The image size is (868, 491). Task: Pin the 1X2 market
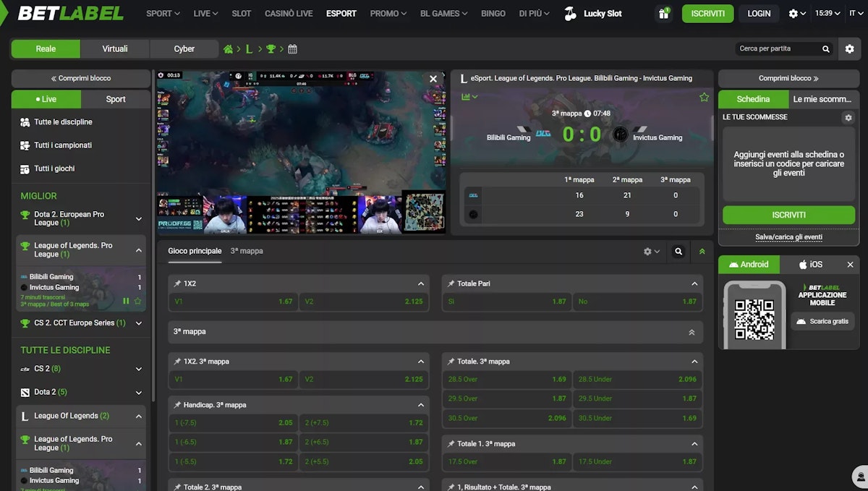click(x=177, y=283)
